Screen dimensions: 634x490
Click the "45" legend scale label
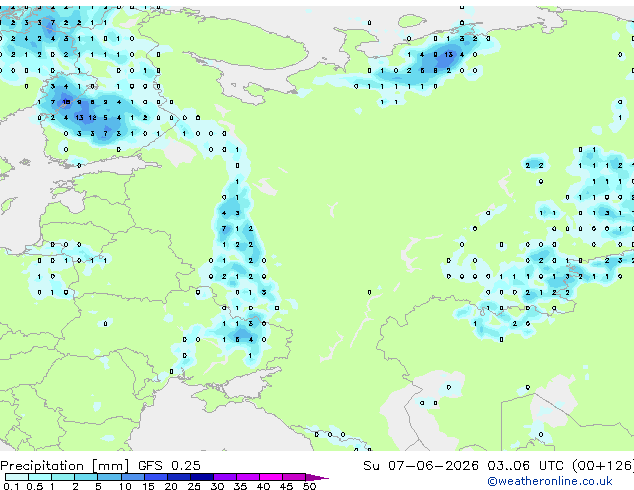coord(287,486)
